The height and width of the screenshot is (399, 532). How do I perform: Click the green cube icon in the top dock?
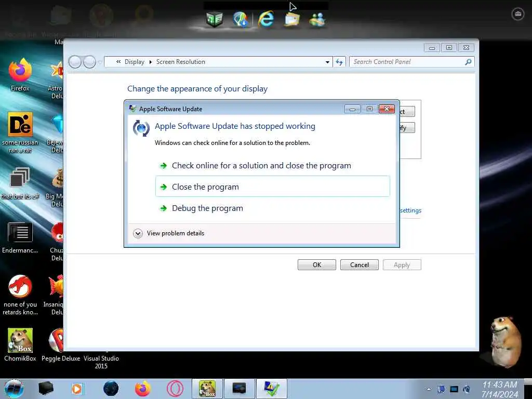(215, 19)
